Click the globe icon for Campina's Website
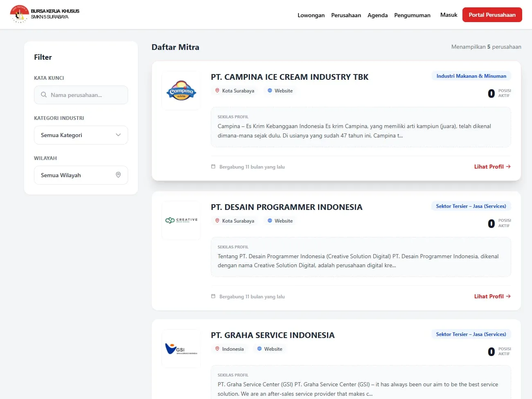The height and width of the screenshot is (399, 532). click(x=270, y=91)
